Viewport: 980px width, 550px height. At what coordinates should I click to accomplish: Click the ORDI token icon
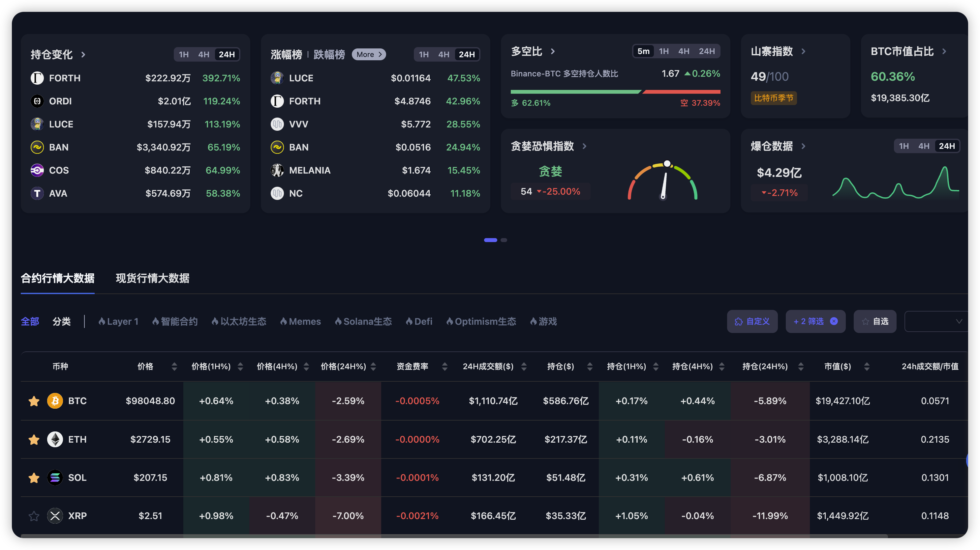tap(37, 101)
